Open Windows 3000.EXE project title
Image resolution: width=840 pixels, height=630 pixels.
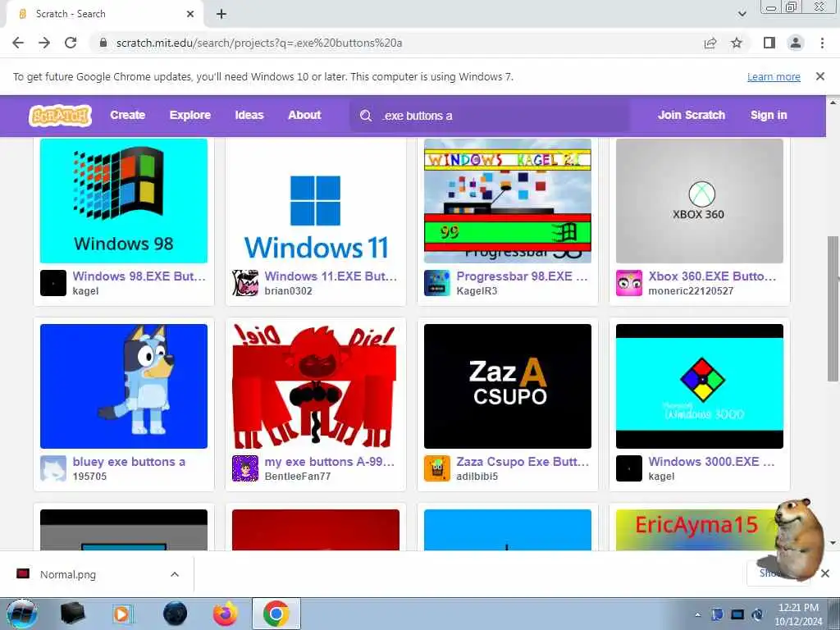[x=711, y=462]
